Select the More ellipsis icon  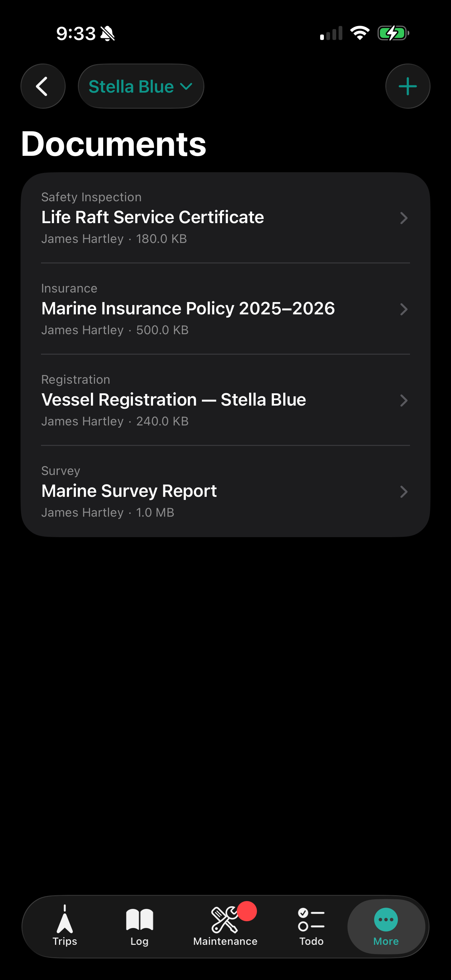click(x=386, y=920)
